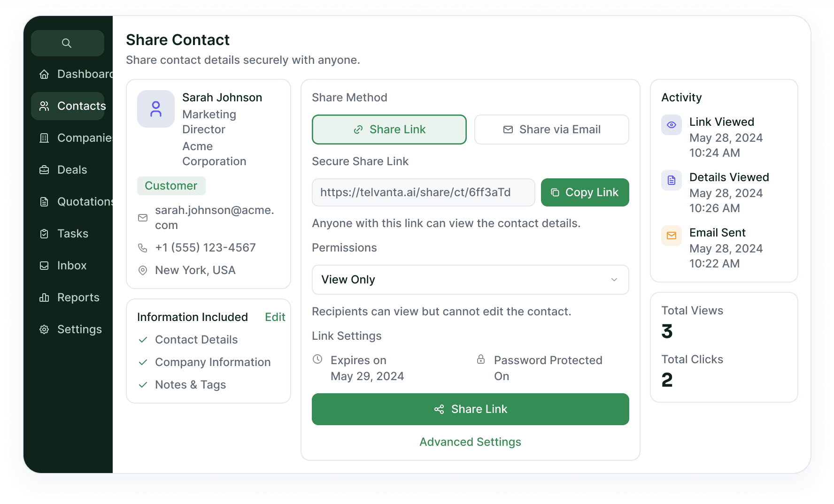
Task: Open Advanced Settings
Action: tap(471, 442)
